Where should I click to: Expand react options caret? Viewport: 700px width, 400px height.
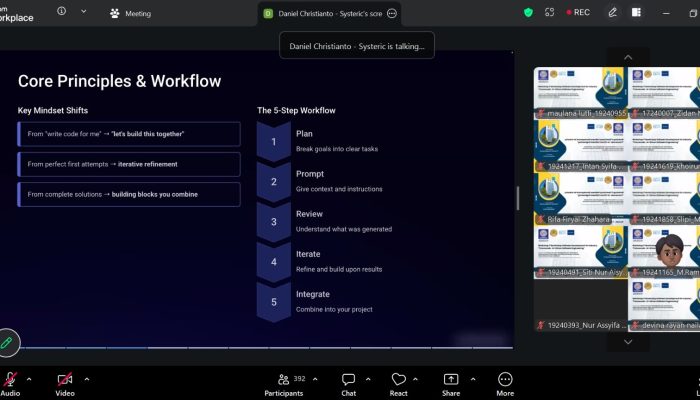point(416,379)
